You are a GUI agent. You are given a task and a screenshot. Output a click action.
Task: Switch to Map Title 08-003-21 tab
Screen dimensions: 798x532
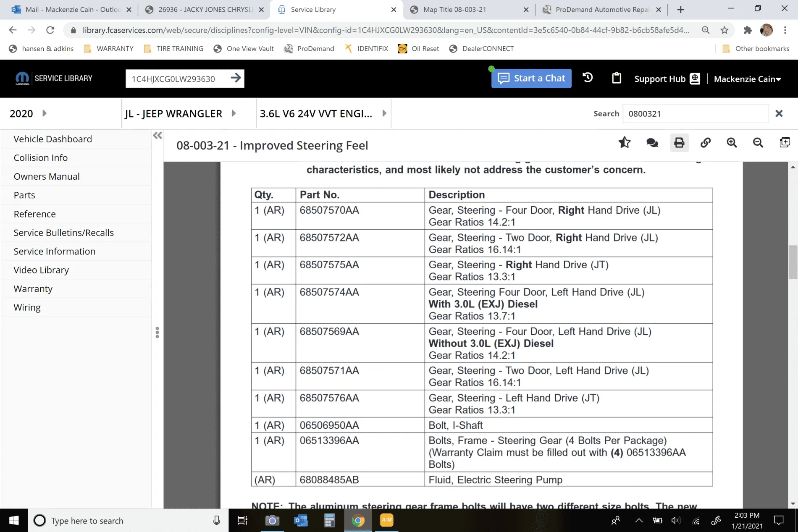click(x=468, y=10)
